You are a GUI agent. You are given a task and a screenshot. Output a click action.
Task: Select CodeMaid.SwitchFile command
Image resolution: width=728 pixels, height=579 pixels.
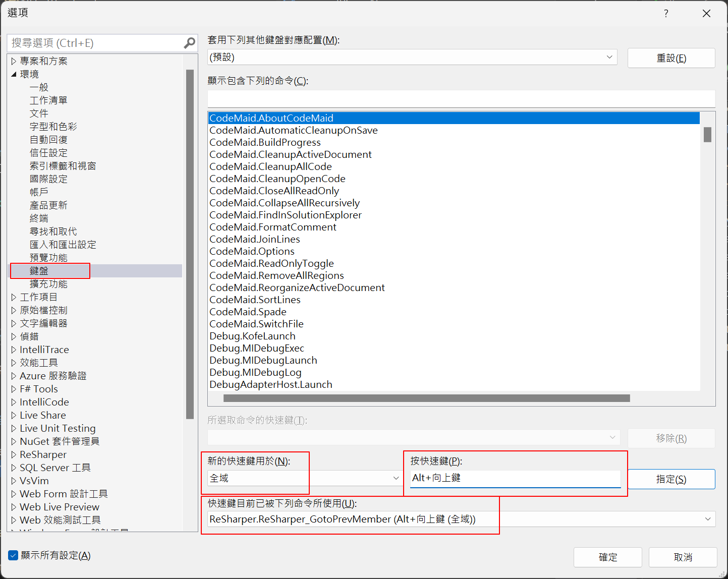coord(256,324)
